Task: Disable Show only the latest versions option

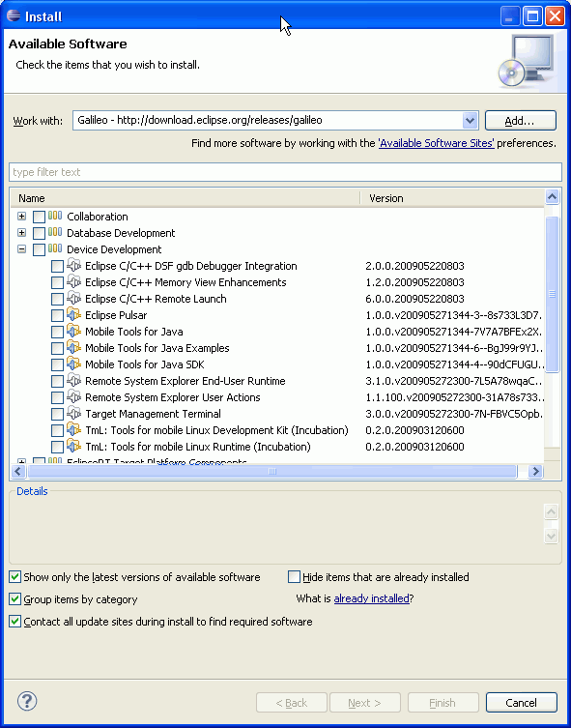Action: click(15, 577)
